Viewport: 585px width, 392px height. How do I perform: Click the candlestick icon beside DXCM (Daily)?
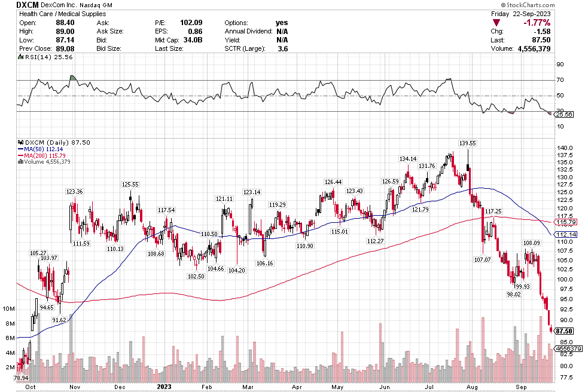coord(21,142)
